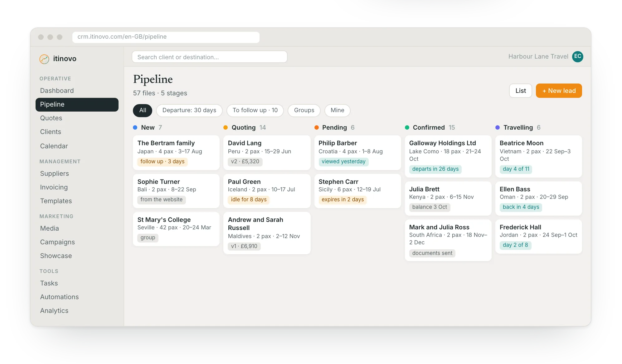Screen dimensions: 622x364
Task: Open David Lang quoting card
Action: pos(267,152)
